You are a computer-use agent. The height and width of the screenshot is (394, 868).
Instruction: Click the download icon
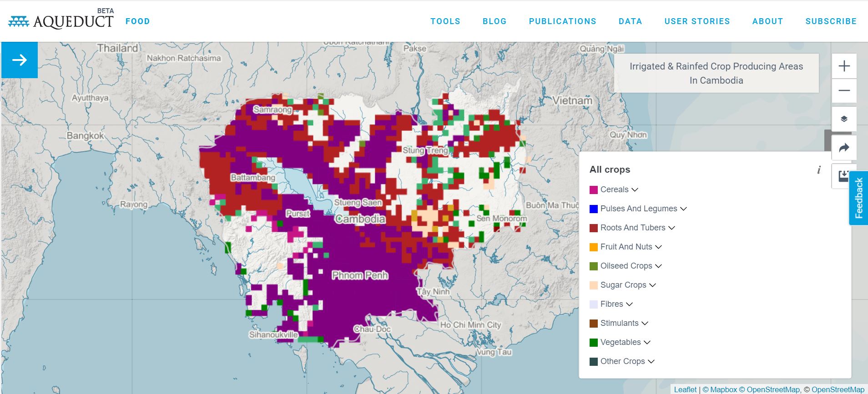click(843, 176)
